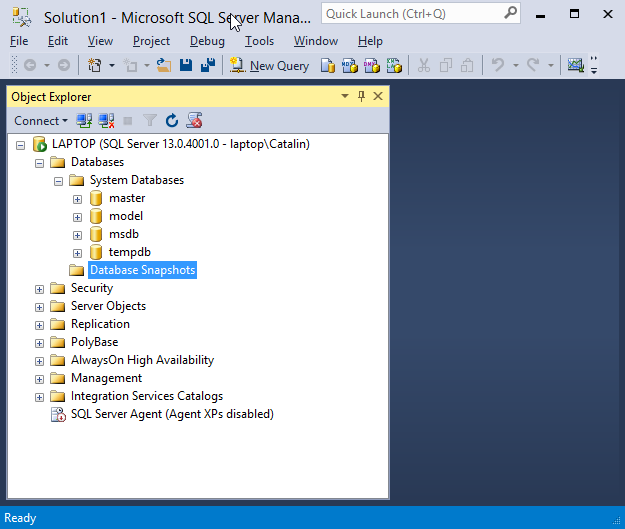Click the New Query button

270,65
